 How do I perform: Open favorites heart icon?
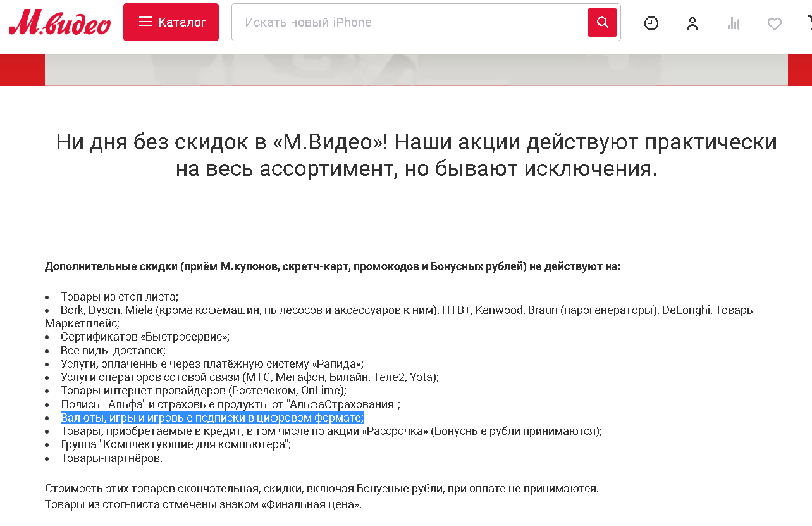(x=775, y=24)
